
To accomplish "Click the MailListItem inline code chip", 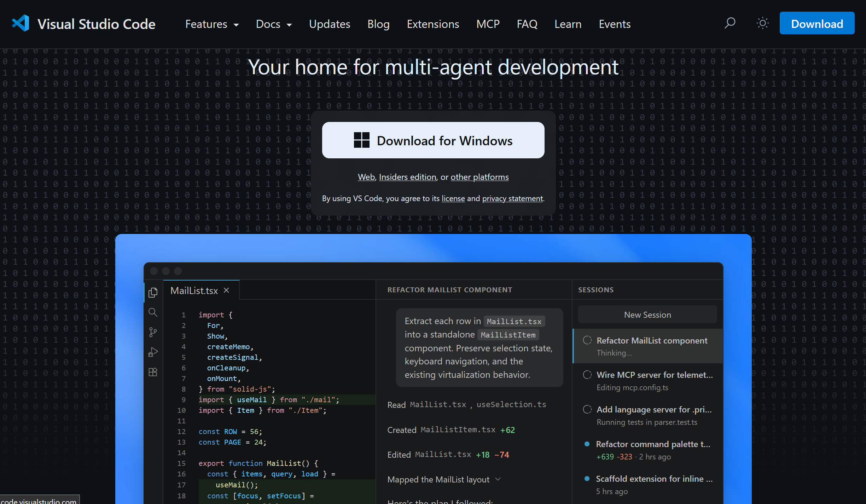I will coord(508,335).
